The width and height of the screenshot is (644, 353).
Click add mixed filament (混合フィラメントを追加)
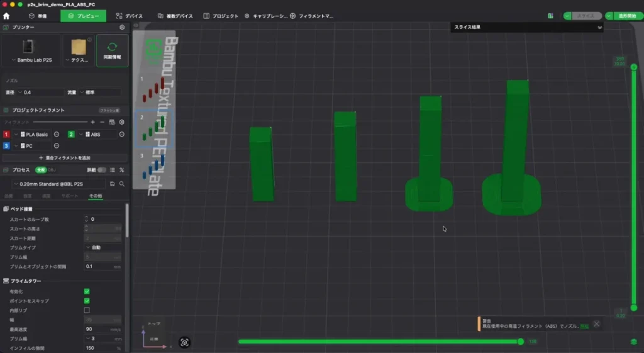tap(65, 158)
